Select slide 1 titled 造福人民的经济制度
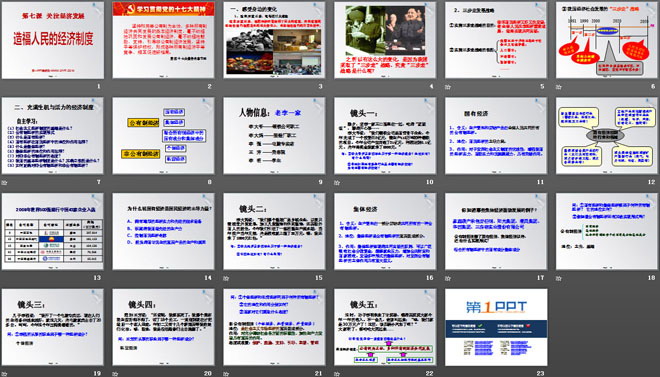 53,40
